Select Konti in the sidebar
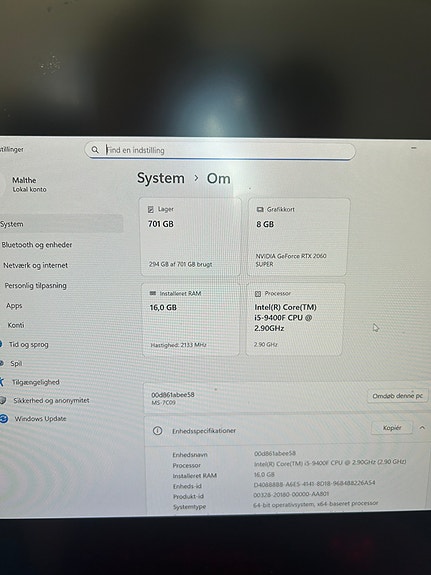This screenshot has height=575, width=431. [x=16, y=325]
